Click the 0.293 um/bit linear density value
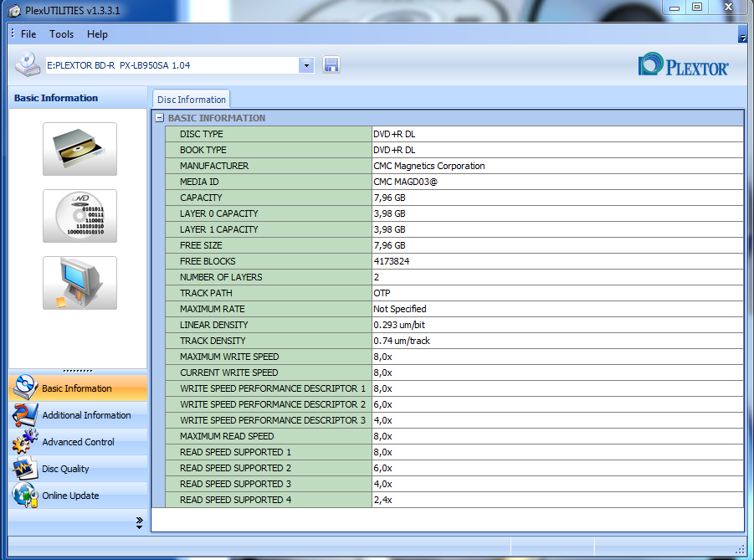This screenshot has height=560, width=754. [x=399, y=325]
